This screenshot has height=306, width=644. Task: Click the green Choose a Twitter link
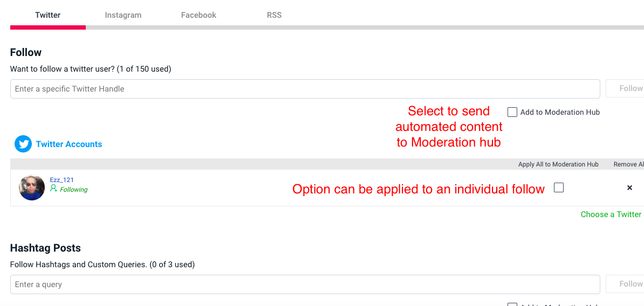[x=612, y=214]
